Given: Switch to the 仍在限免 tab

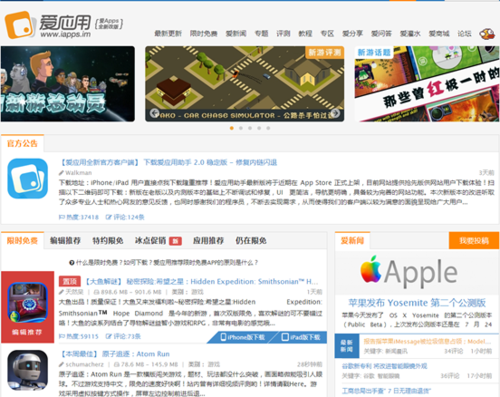Looking at the screenshot, I should tap(251, 241).
